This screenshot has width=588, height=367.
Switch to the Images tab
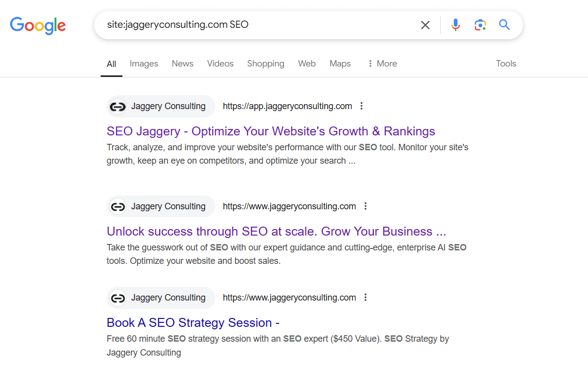[143, 63]
